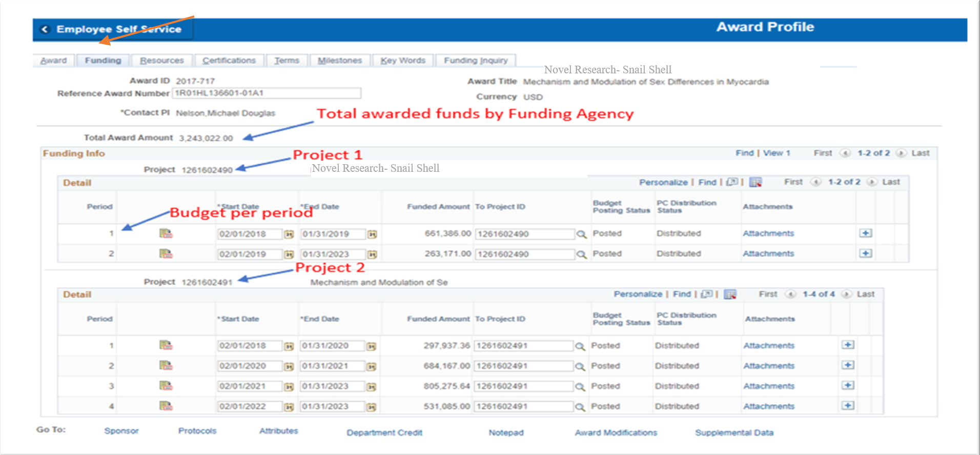Click the plus icon on 297,937.36 row

848,345
